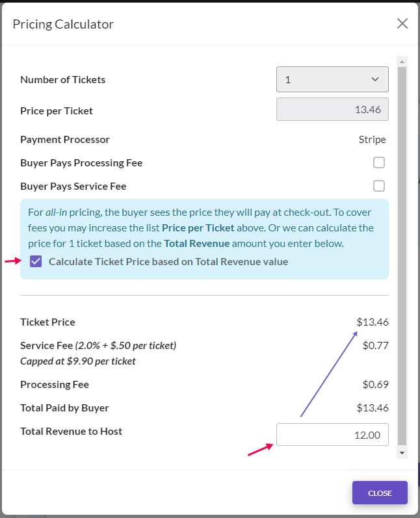
Task: Click the bold Total Revenue text in info box
Action: pyautogui.click(x=196, y=244)
